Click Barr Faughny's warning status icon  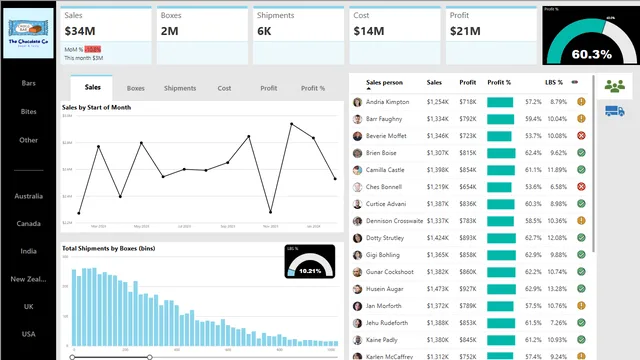tap(581, 119)
